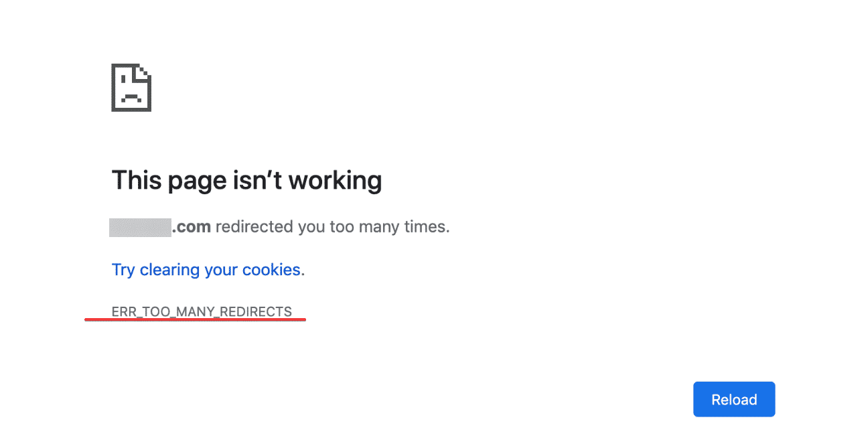
Task: Click the word Reload inside the button
Action: point(734,398)
